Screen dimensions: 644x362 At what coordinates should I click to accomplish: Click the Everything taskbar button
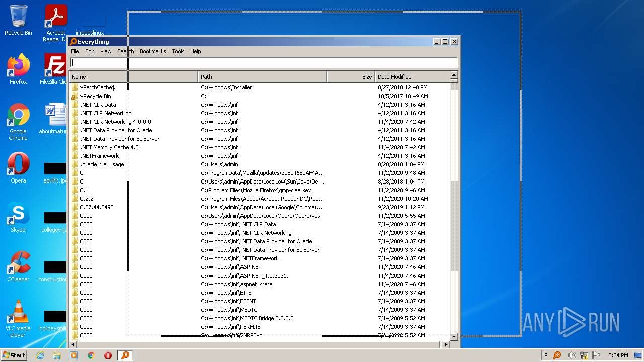click(125, 355)
